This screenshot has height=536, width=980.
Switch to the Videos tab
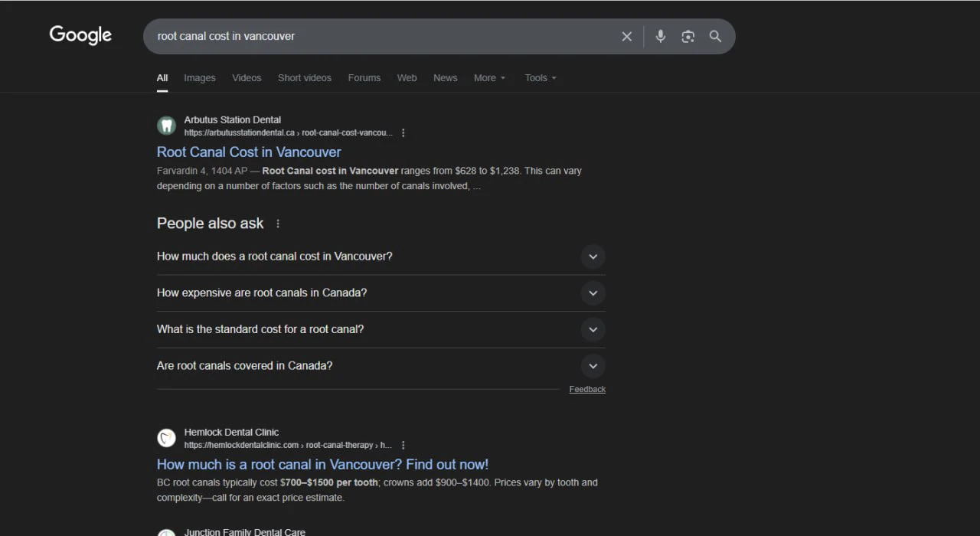tap(247, 78)
